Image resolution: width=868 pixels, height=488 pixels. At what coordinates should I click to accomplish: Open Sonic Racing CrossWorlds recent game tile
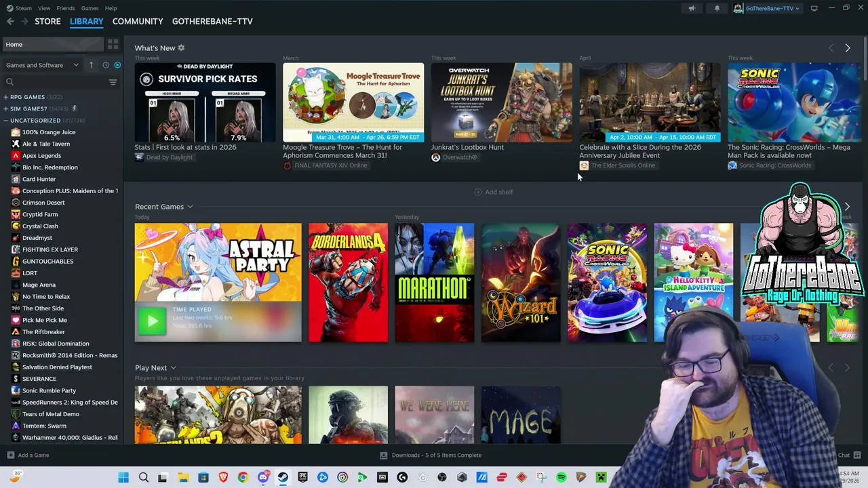click(608, 283)
